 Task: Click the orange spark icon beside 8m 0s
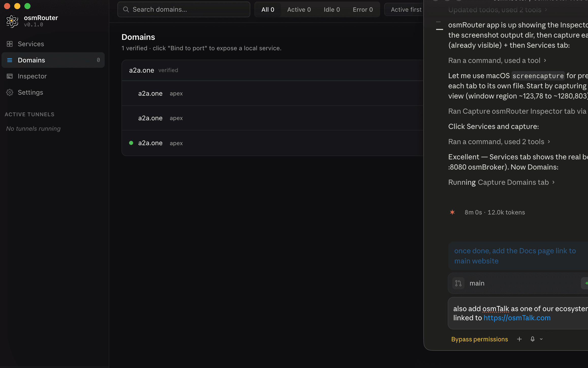click(452, 212)
